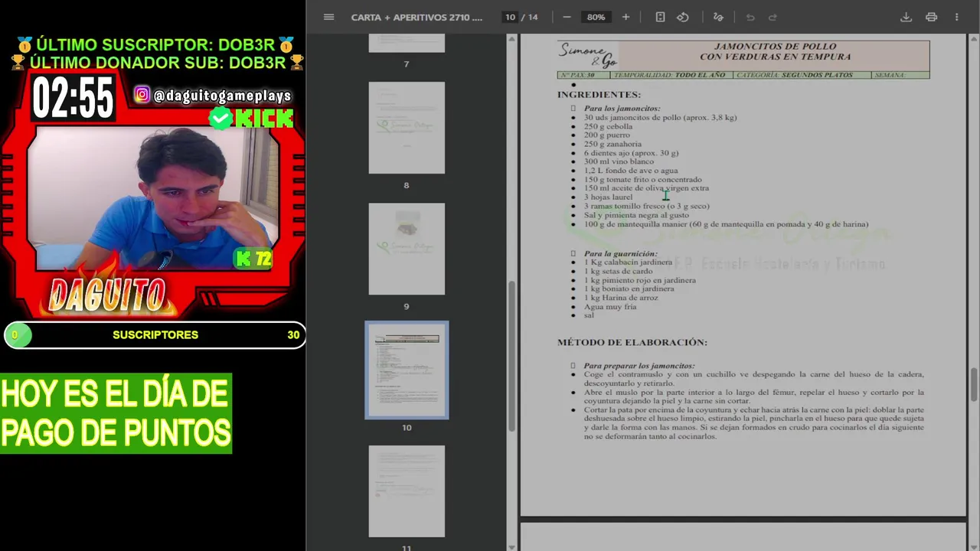Image resolution: width=980 pixels, height=551 pixels.
Task: Click the '1 kg Harina de arroz' line
Action: tap(621, 298)
